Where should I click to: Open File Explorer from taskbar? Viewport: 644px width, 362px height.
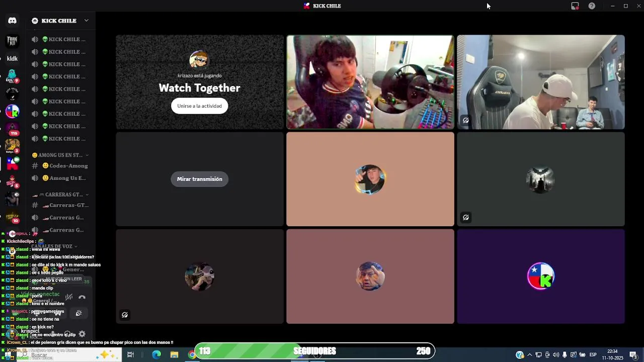pyautogui.click(x=174, y=355)
